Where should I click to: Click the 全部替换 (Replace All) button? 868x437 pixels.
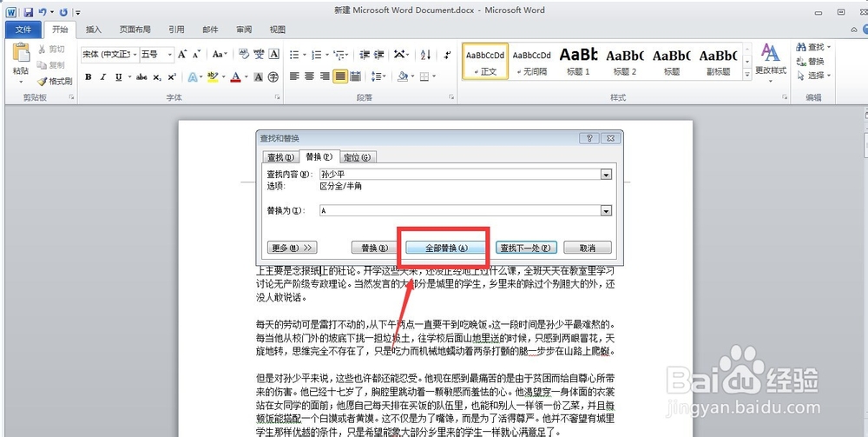point(446,248)
